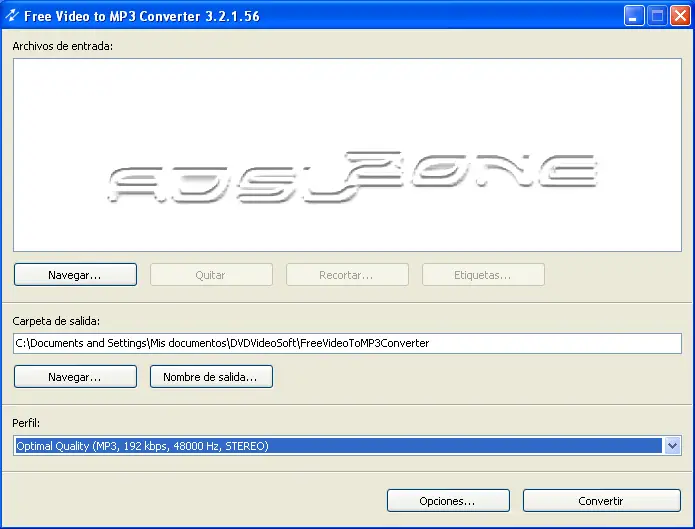Click the app icon in the title bar
The height and width of the screenshot is (529, 695).
pos(12,16)
